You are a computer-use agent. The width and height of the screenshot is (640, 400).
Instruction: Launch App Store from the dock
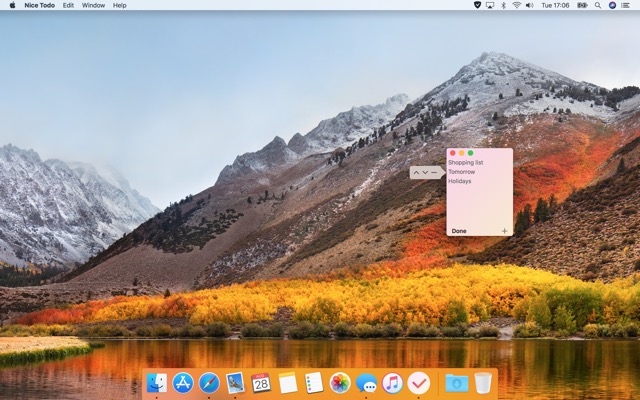coord(183,383)
